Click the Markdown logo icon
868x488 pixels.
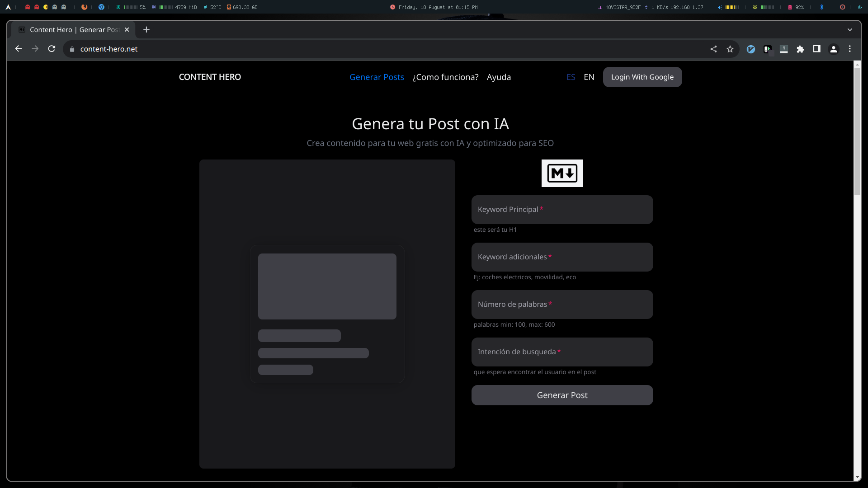pyautogui.click(x=562, y=174)
